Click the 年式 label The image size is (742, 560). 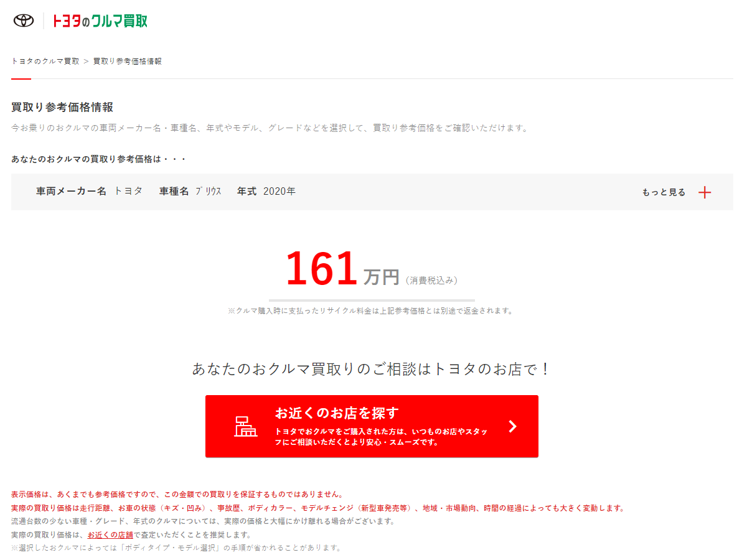pyautogui.click(x=247, y=191)
